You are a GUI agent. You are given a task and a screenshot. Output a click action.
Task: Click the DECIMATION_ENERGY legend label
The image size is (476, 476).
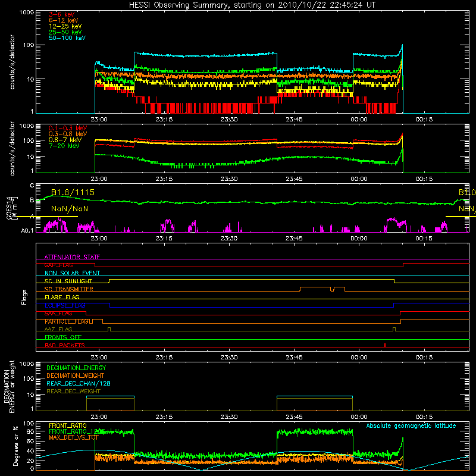pyautogui.click(x=76, y=368)
